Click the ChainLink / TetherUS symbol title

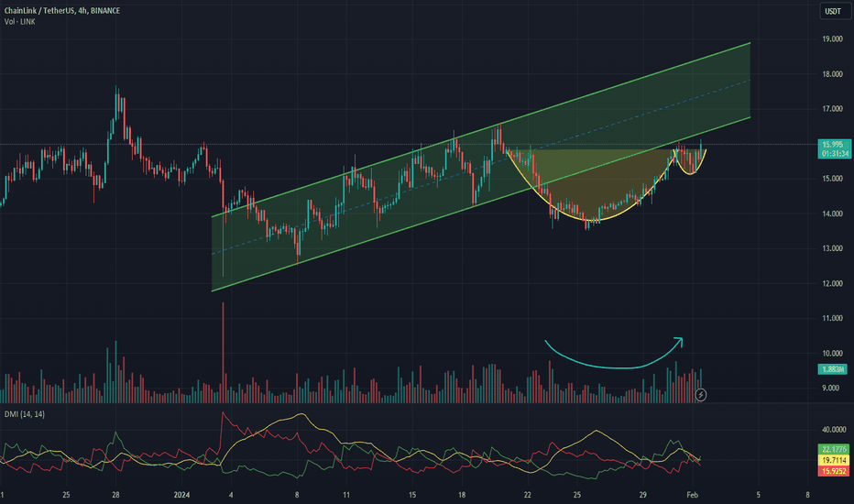[x=62, y=10]
